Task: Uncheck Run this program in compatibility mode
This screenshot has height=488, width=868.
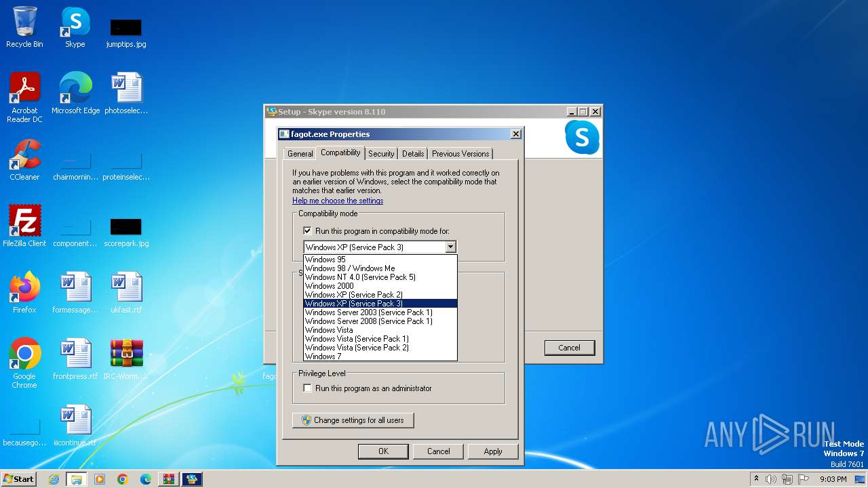Action: coord(308,231)
